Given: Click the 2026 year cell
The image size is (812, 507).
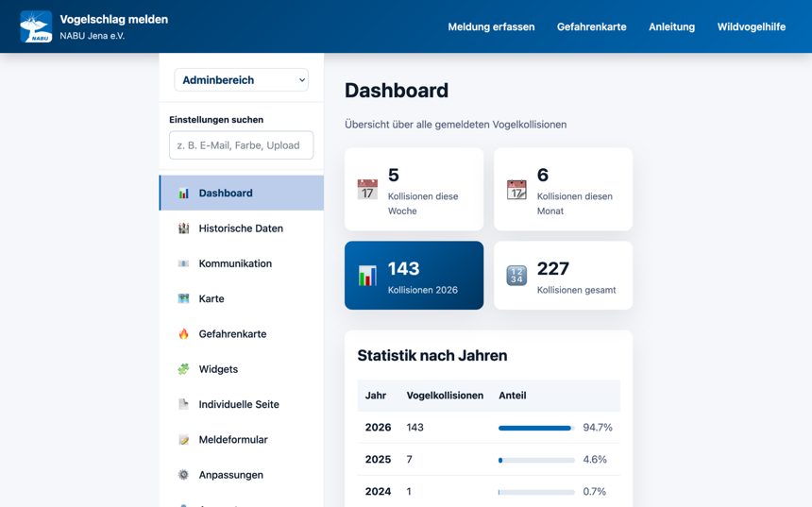Looking at the screenshot, I should coord(378,428).
